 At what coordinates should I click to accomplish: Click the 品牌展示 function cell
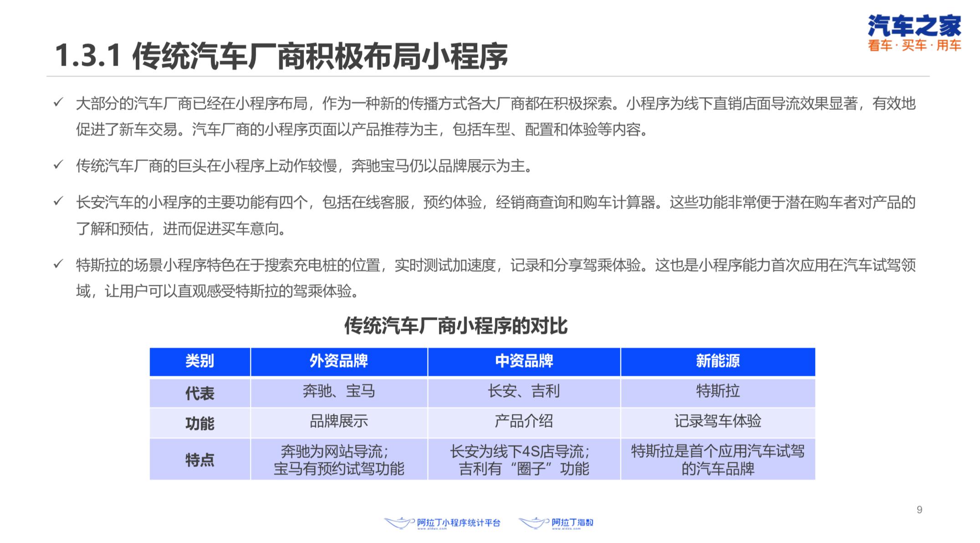pyautogui.click(x=338, y=421)
